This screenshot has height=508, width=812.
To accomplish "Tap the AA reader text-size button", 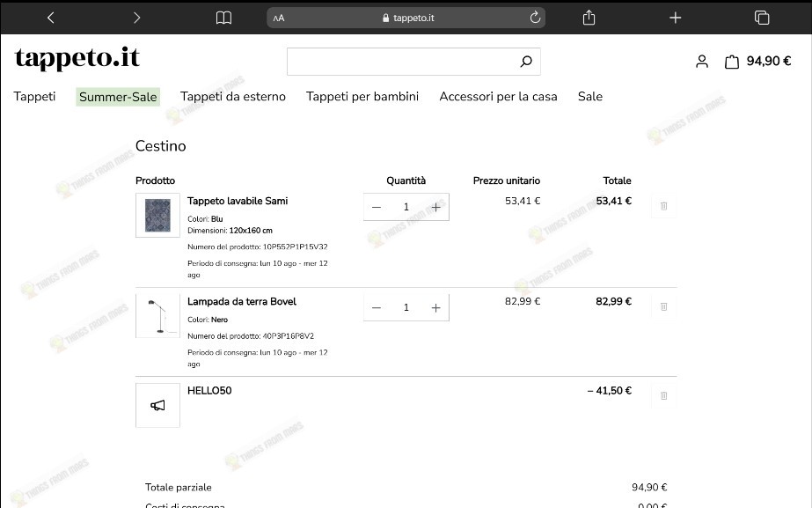I will coord(279,18).
